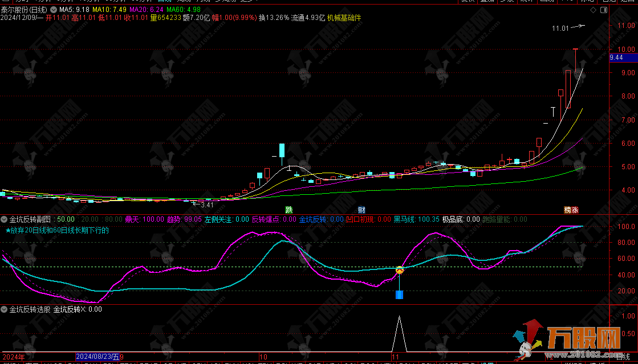The height and width of the screenshot is (364, 638).
Task: Select the MA10: 7.49 label
Action: point(109,10)
